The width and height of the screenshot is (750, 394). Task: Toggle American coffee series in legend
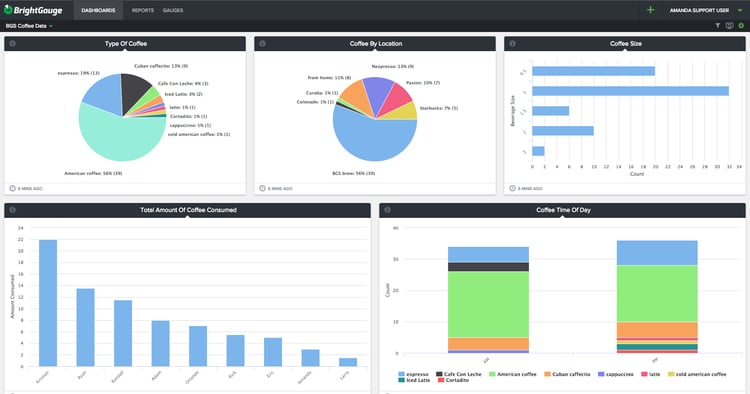coord(513,374)
